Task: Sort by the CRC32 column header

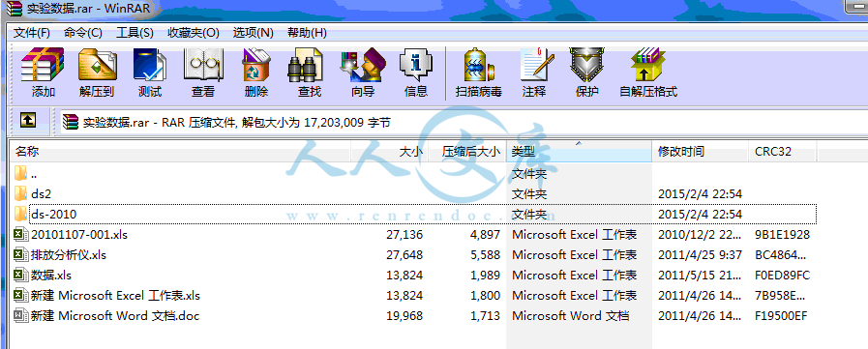Action: [783, 151]
